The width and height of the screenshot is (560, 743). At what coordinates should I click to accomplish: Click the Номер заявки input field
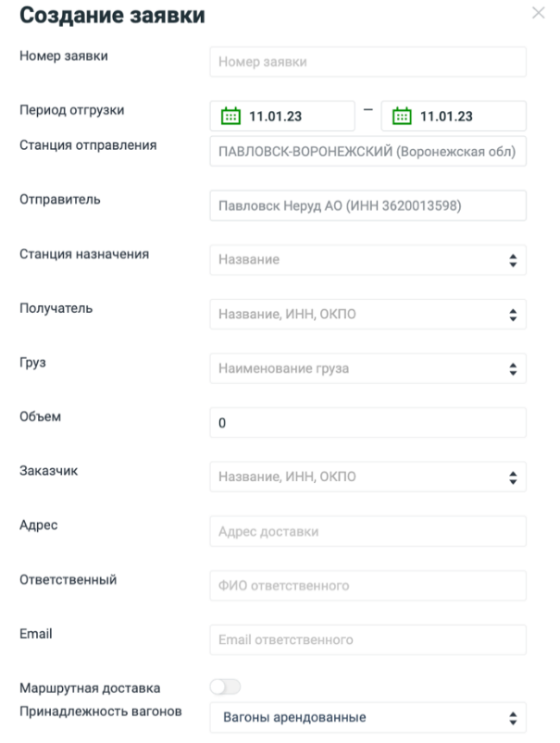367,63
